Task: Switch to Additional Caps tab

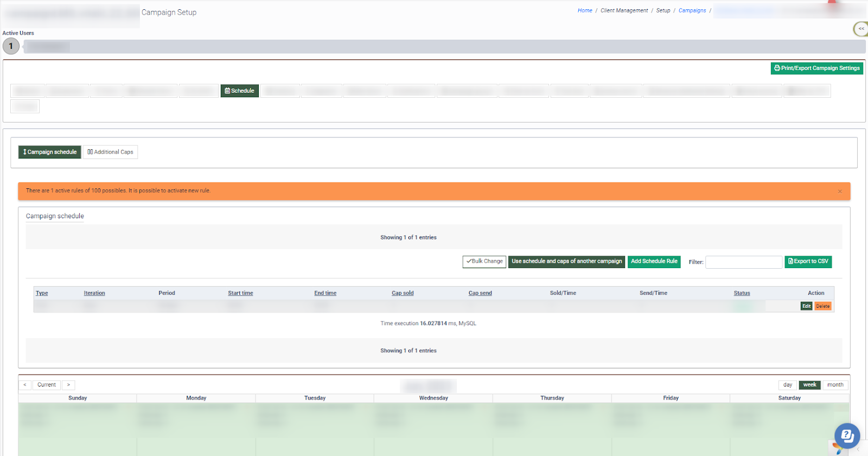Action: [110, 152]
